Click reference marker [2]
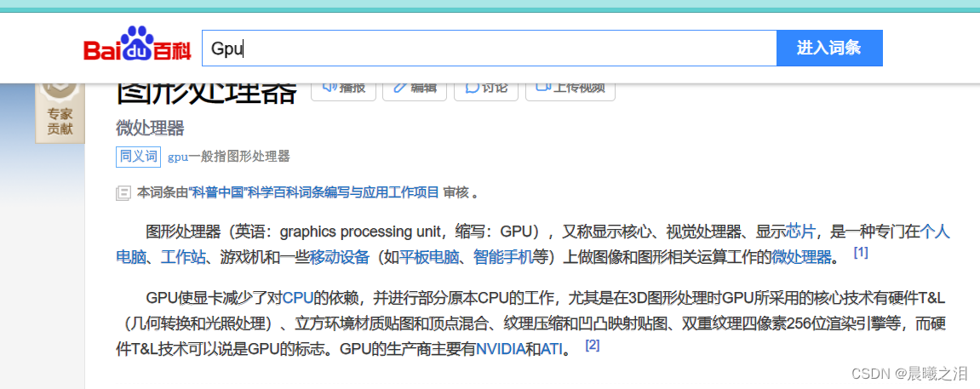This screenshot has width=980, height=389. [x=592, y=346]
